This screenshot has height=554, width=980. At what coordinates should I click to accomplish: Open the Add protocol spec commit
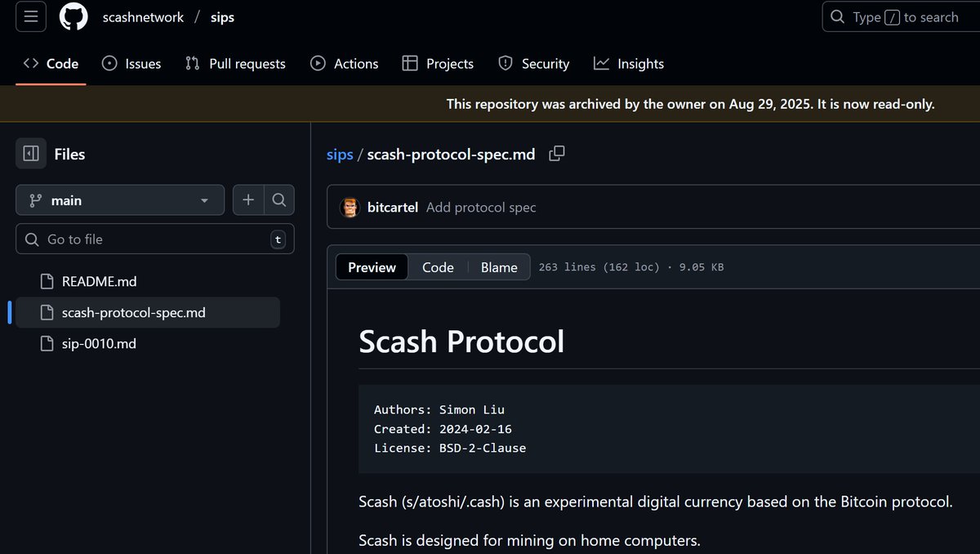481,208
